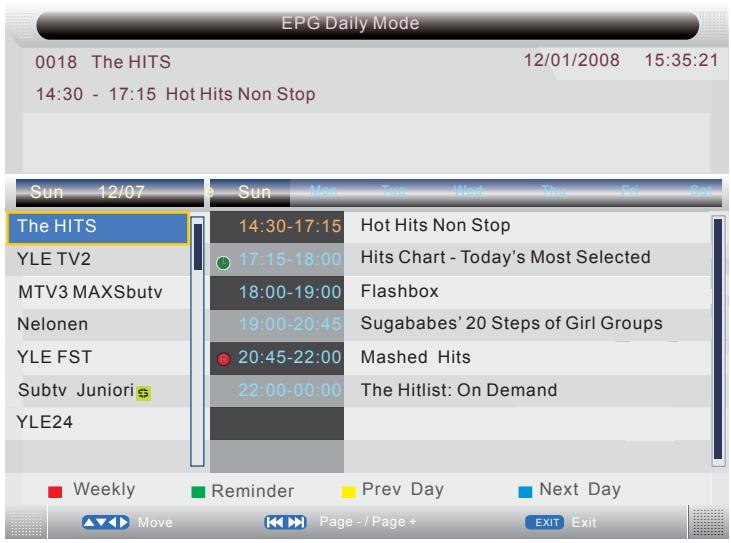
Task: Click the arrow keys Move icon
Action: pos(105,522)
